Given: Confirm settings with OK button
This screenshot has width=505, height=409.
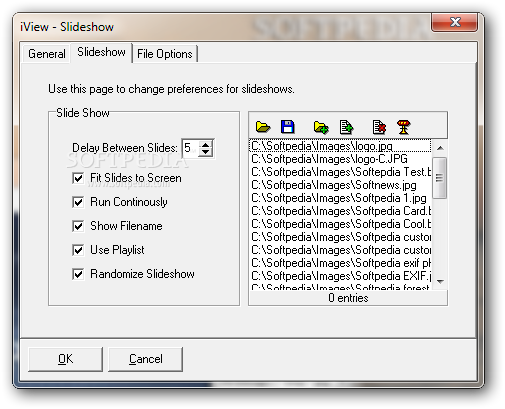Looking at the screenshot, I should point(65,359).
